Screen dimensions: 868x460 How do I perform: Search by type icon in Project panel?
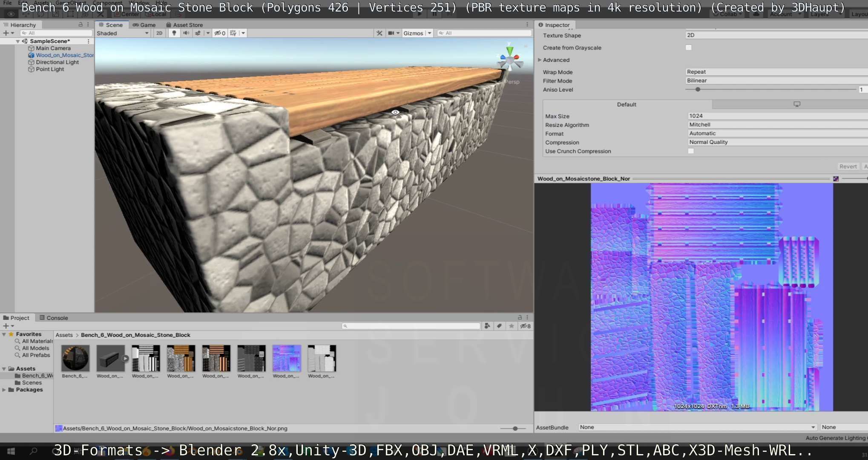click(x=487, y=326)
